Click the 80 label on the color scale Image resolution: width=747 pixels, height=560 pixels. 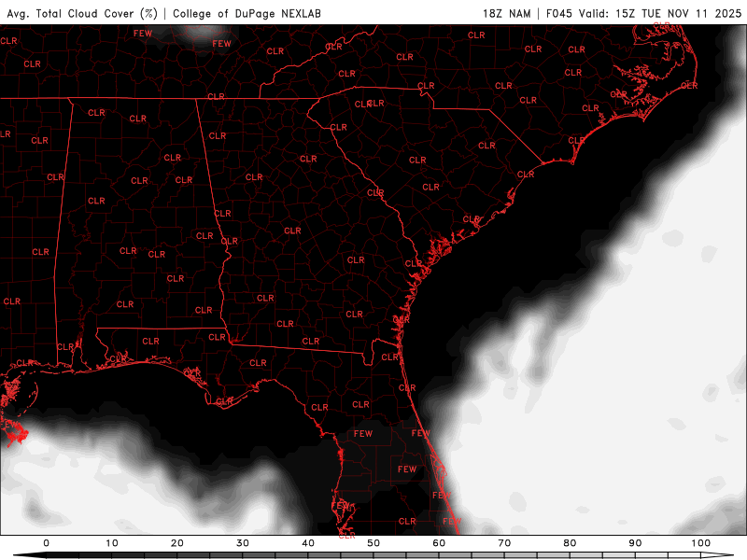pos(570,543)
